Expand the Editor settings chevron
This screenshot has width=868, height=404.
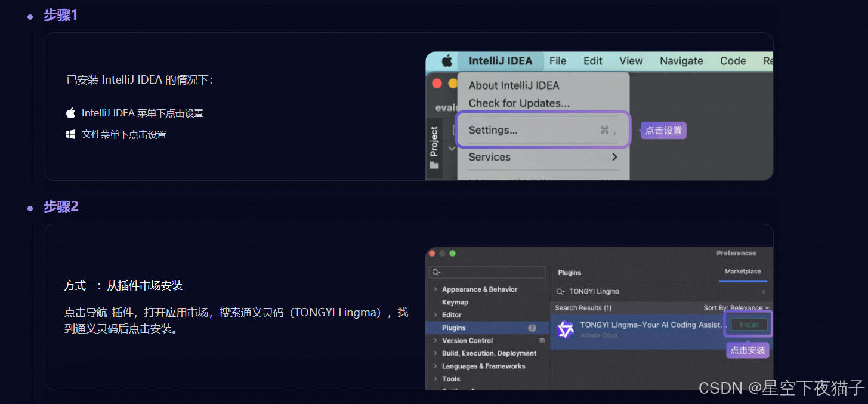(435, 315)
